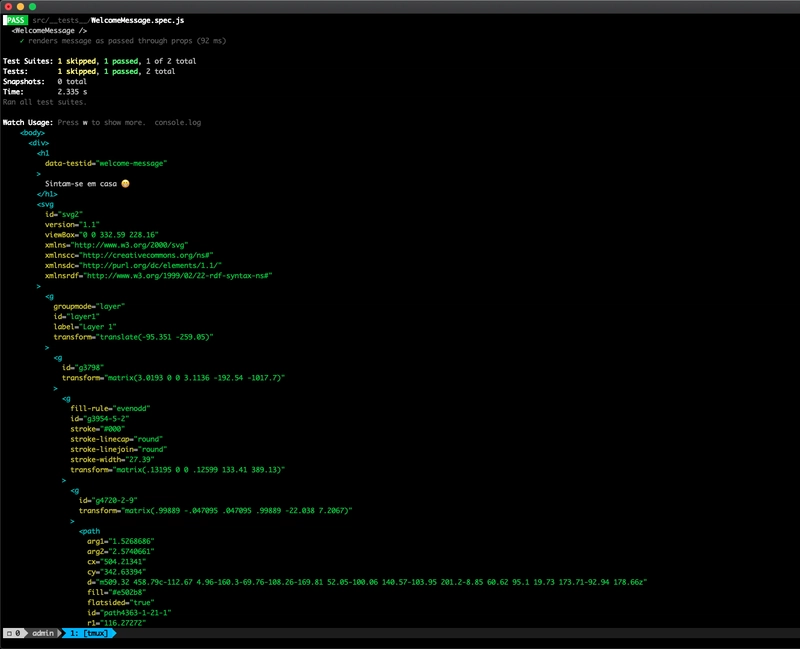
Task: Click the '<h1' opening tag
Action: 43,153
